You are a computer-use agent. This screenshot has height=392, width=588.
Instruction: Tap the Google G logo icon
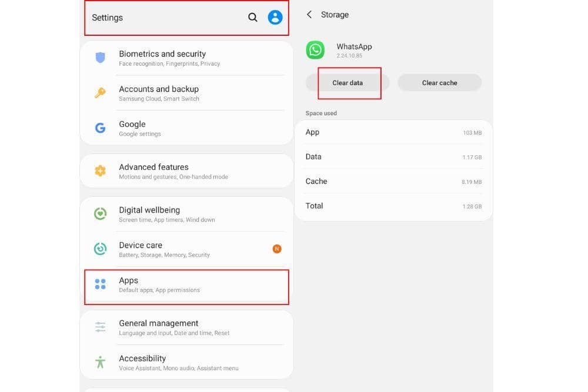click(101, 128)
